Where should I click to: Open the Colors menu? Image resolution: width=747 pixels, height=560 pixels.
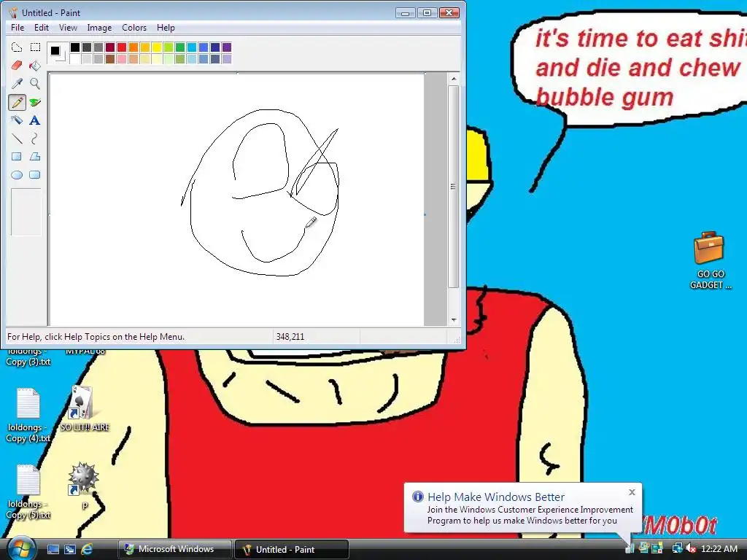click(x=134, y=28)
